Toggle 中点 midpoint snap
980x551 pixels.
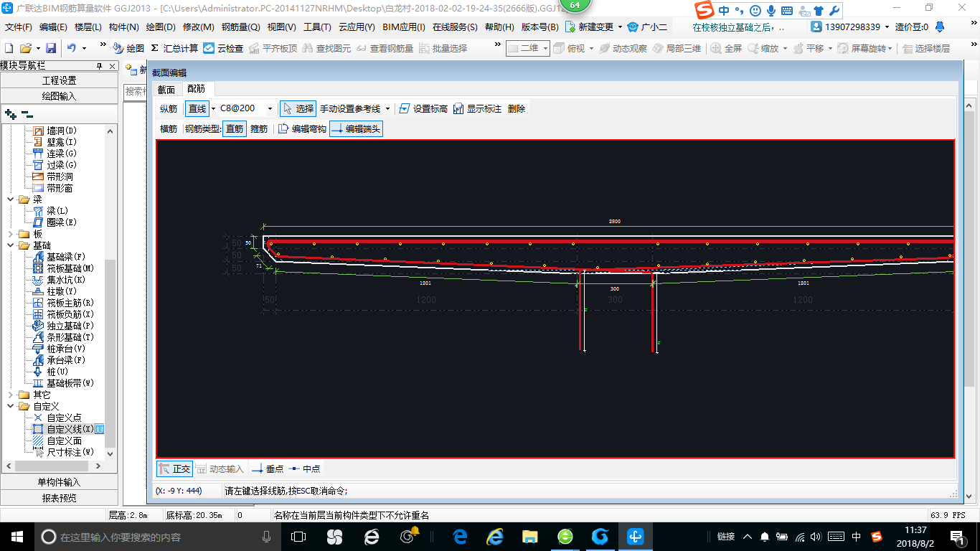pos(304,468)
